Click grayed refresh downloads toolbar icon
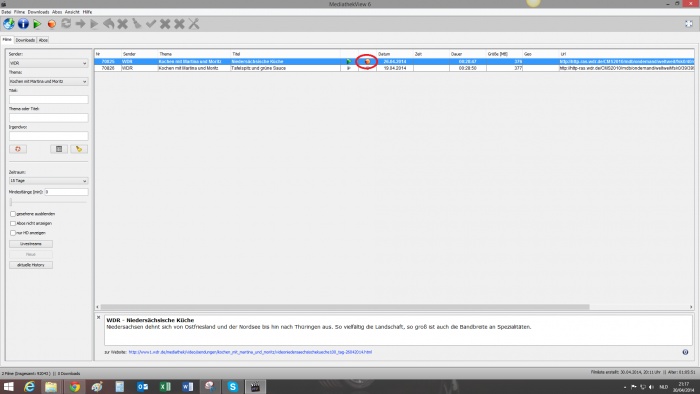Screen dimensions: 700x394 coord(66,24)
